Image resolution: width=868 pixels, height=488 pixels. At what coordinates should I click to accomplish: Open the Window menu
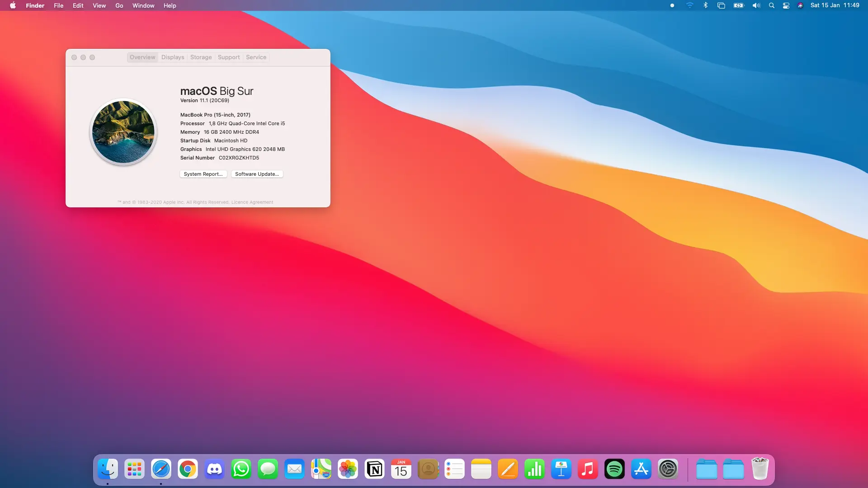pyautogui.click(x=143, y=5)
